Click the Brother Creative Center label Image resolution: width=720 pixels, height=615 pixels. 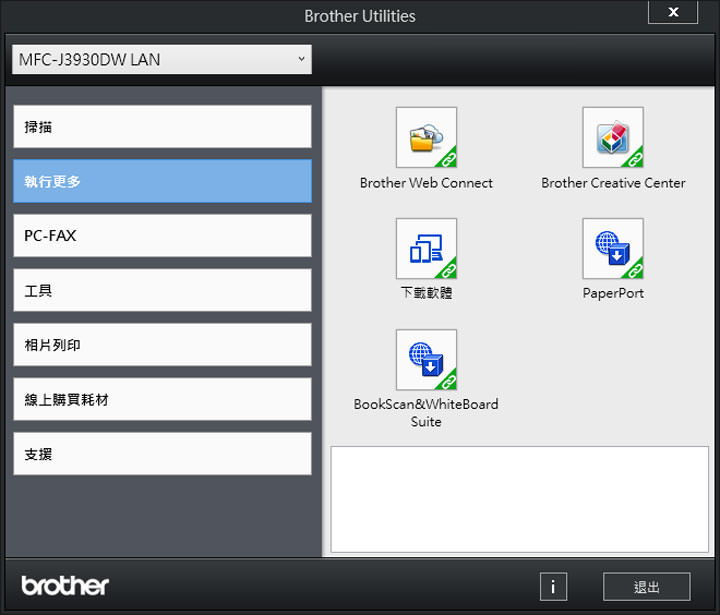(x=613, y=183)
